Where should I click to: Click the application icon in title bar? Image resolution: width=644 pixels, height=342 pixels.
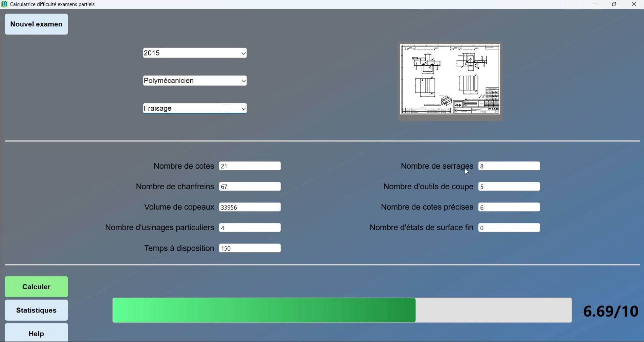4,4
